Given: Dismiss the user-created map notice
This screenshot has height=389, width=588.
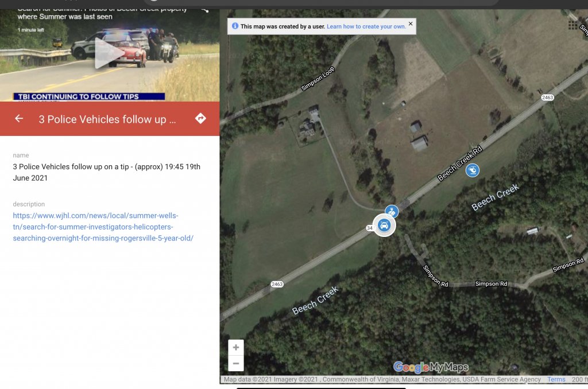Looking at the screenshot, I should pos(411,24).
